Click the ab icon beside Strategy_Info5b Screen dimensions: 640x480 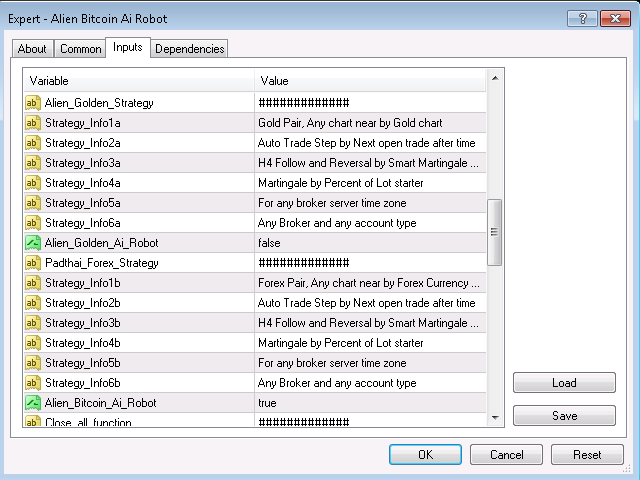33,363
